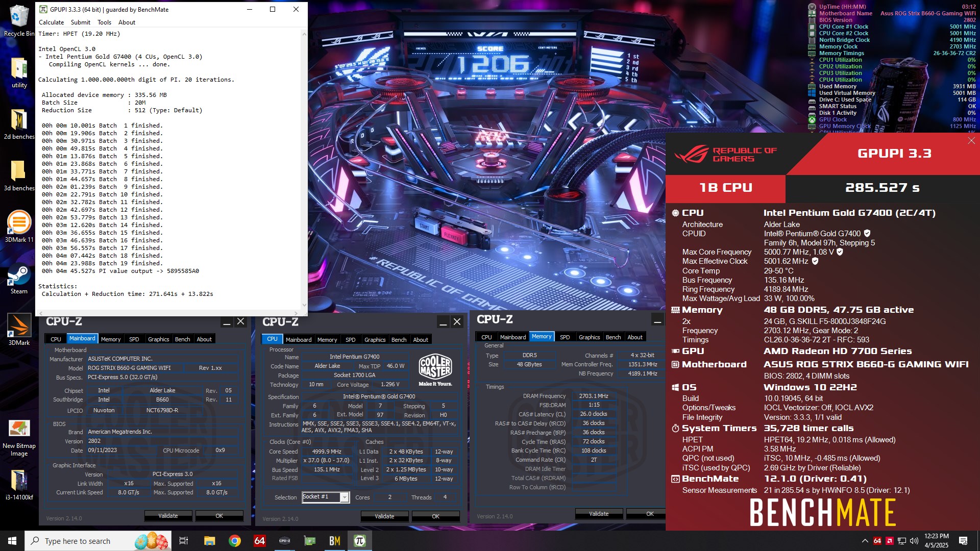This screenshot has height=551, width=980.
Task: Open the volume control in the tray
Action: (x=914, y=541)
